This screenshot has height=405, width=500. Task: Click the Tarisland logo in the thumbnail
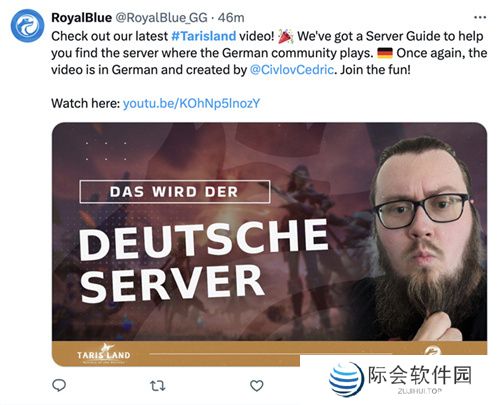[x=104, y=354]
